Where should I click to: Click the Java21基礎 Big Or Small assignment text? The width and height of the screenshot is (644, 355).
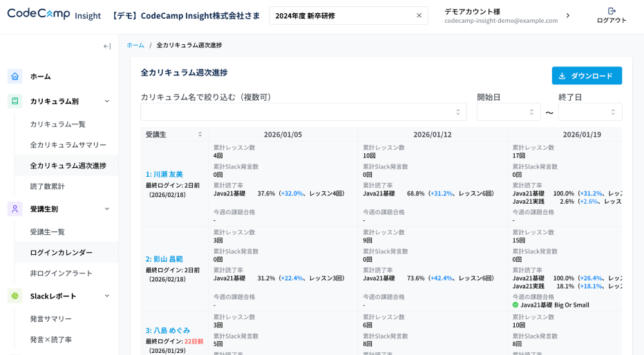(555, 305)
